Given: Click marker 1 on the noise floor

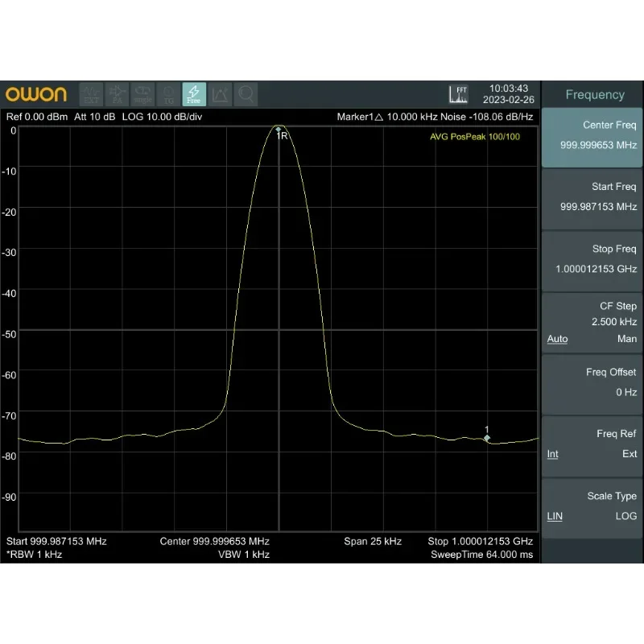Looking at the screenshot, I should (x=487, y=438).
